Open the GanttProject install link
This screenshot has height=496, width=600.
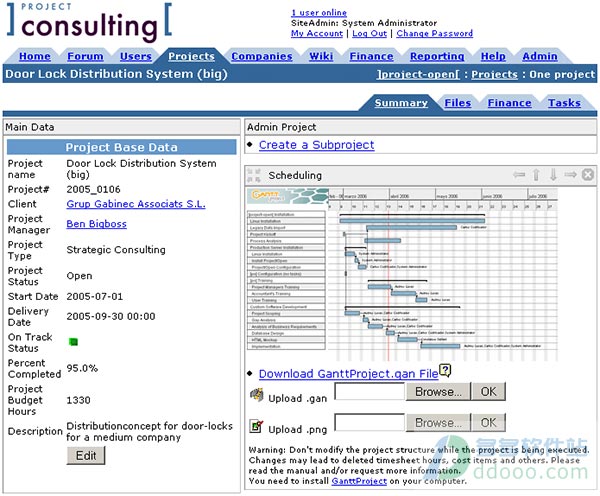point(359,481)
